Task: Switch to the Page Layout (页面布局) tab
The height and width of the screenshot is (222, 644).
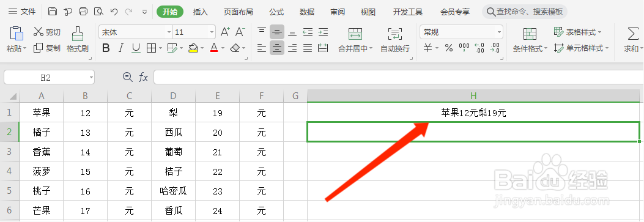Action: pyautogui.click(x=239, y=12)
